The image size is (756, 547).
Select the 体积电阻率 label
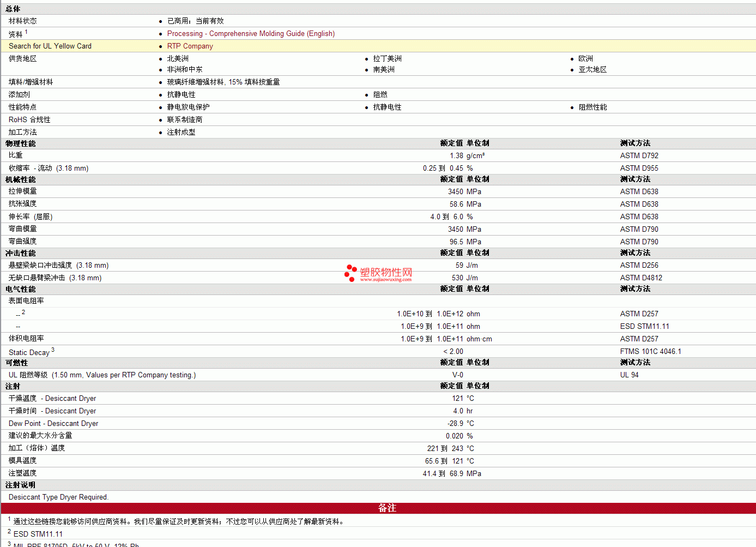coord(26,339)
